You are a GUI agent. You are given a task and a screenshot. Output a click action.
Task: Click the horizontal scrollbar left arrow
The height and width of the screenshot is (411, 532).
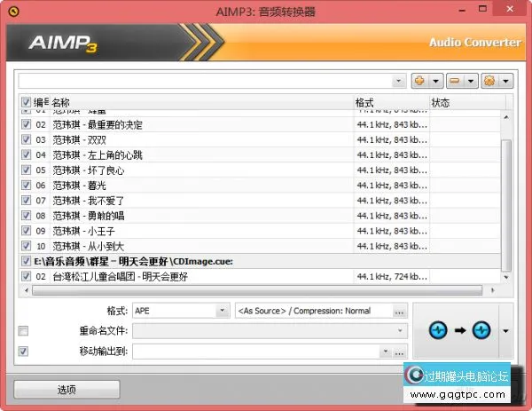(x=26, y=290)
